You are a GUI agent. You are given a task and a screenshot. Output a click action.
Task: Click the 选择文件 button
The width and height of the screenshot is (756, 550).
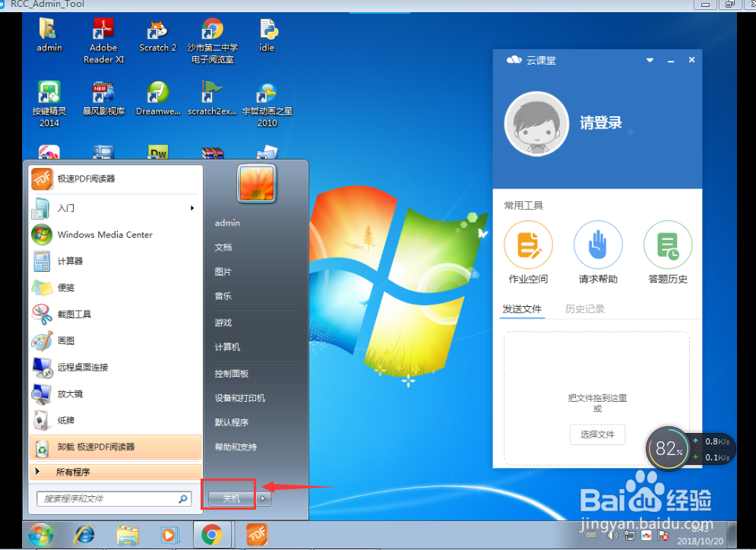pos(597,435)
